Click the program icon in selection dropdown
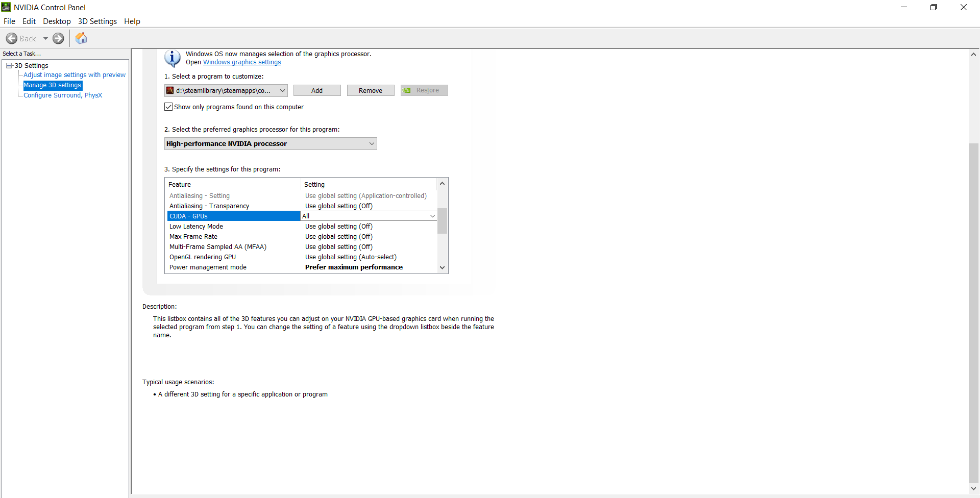Image resolution: width=980 pixels, height=498 pixels. [170, 90]
